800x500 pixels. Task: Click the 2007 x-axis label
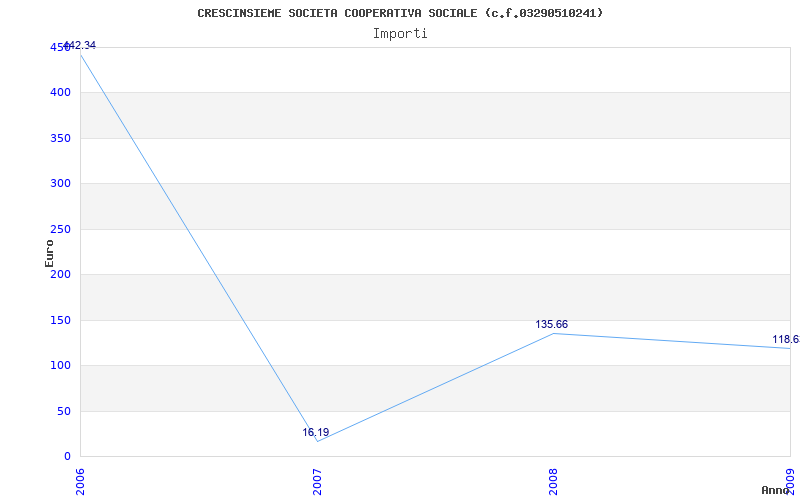(317, 482)
